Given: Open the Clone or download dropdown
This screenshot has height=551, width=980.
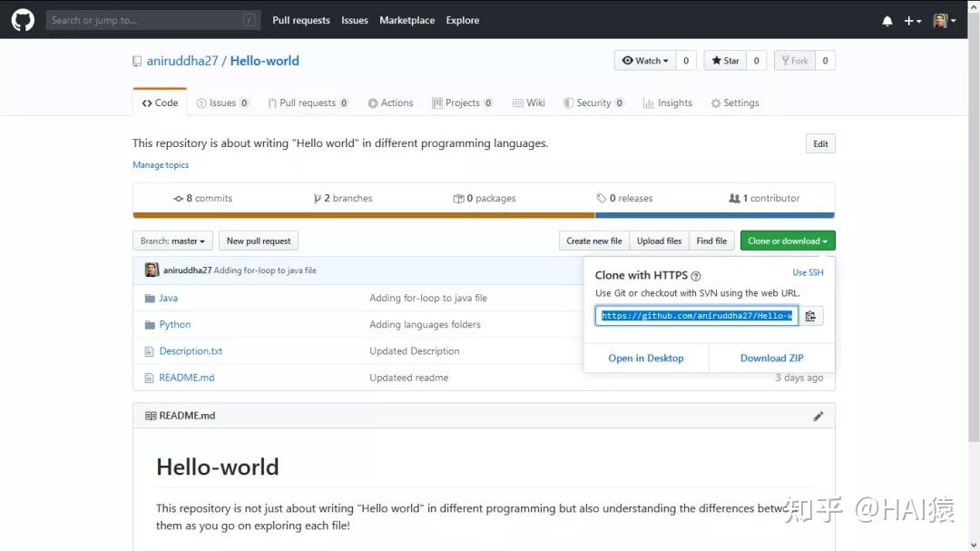Looking at the screenshot, I should (x=786, y=241).
